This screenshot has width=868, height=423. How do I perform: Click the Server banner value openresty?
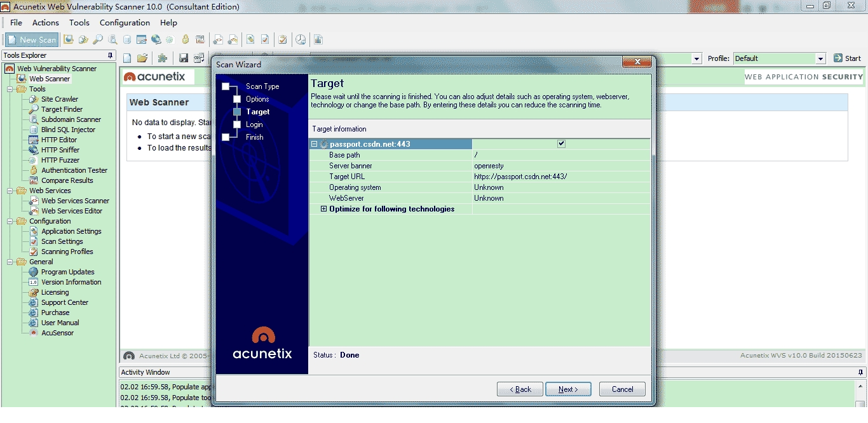click(x=489, y=166)
